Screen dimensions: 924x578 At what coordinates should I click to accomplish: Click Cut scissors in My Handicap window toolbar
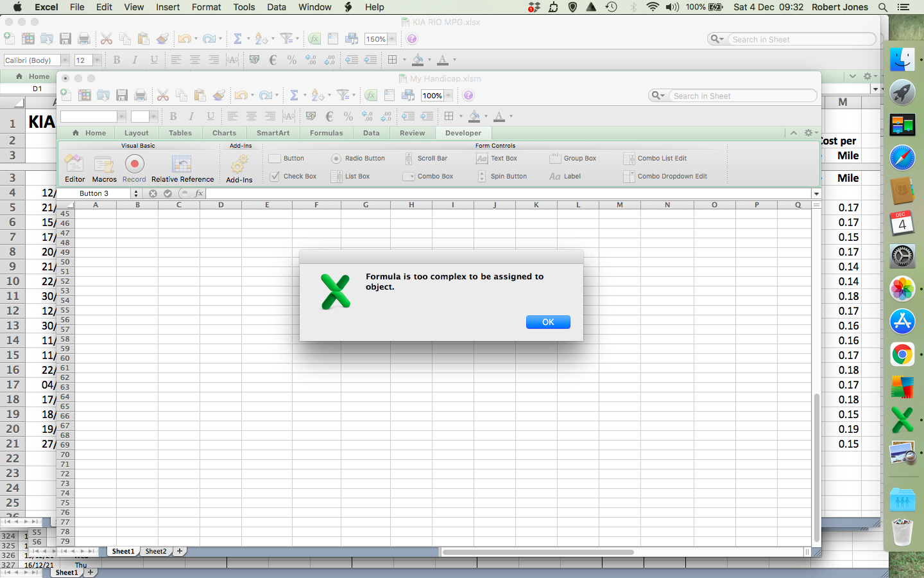pos(163,96)
